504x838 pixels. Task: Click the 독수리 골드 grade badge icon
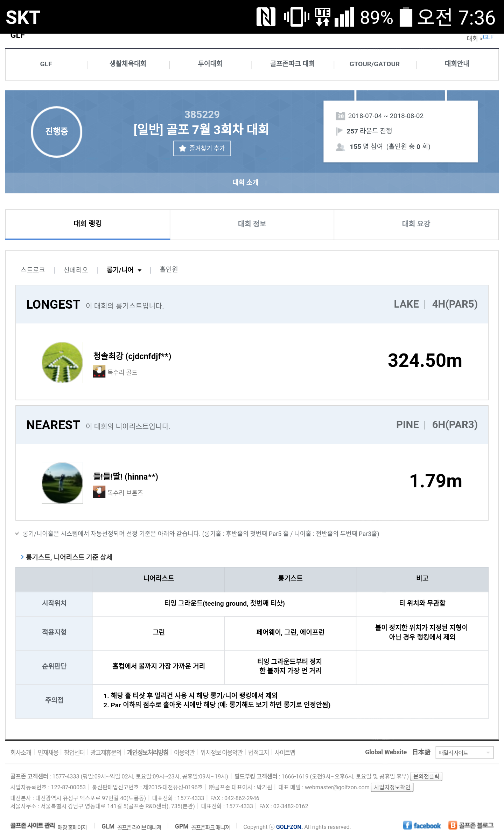99,372
